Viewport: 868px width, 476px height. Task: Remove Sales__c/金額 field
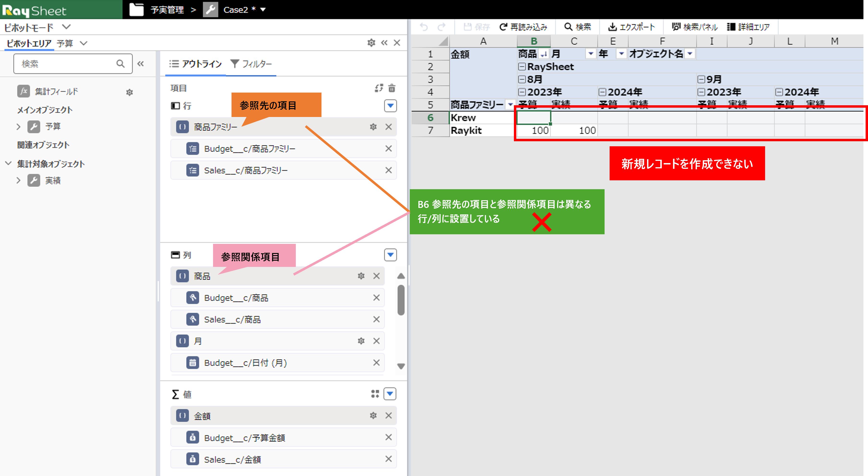tap(388, 459)
